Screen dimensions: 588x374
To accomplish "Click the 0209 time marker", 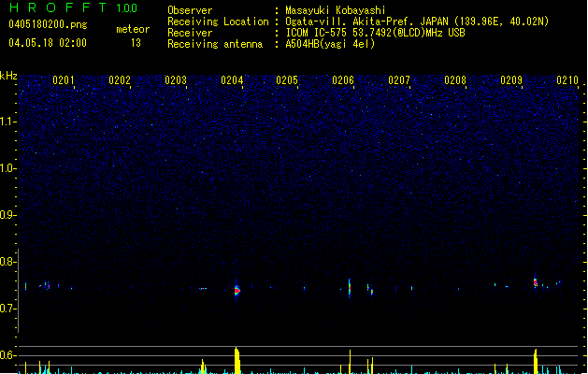I will (x=511, y=80).
